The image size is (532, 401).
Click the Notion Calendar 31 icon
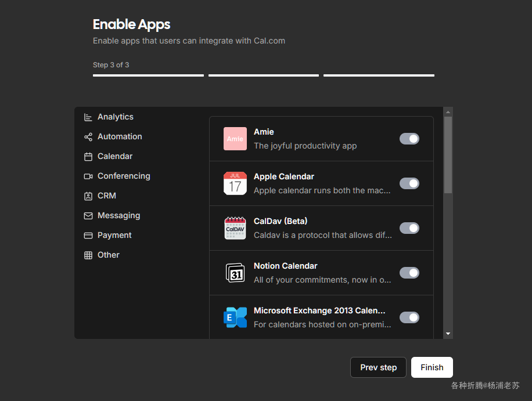coord(235,273)
